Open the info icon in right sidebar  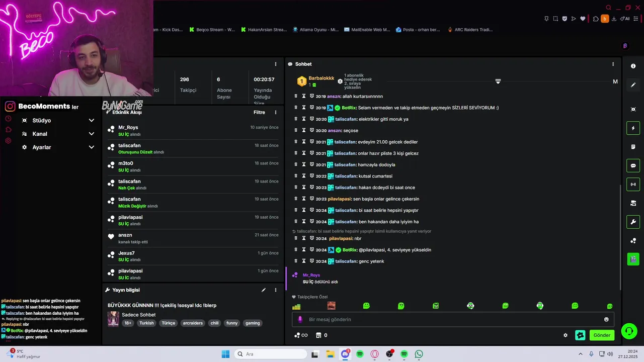(633, 66)
